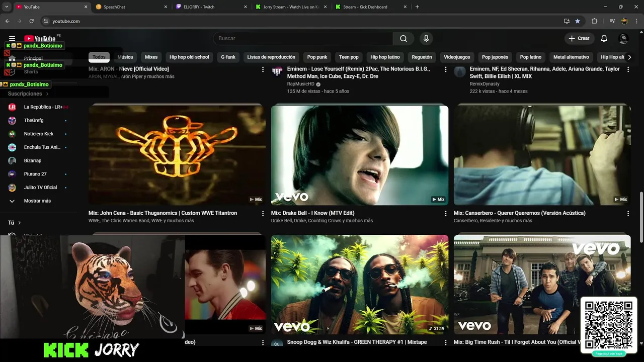This screenshot has height=362, width=644.
Task: Open Piurano 27 subscription channel
Action: [38, 174]
